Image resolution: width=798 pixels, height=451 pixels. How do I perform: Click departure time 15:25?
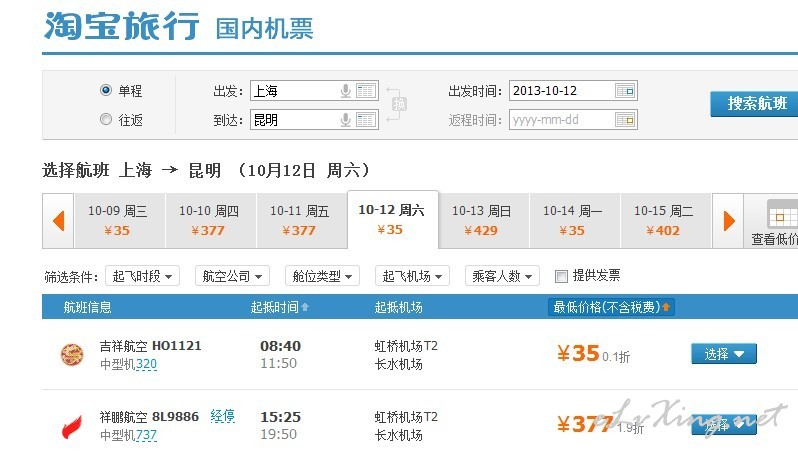point(280,417)
